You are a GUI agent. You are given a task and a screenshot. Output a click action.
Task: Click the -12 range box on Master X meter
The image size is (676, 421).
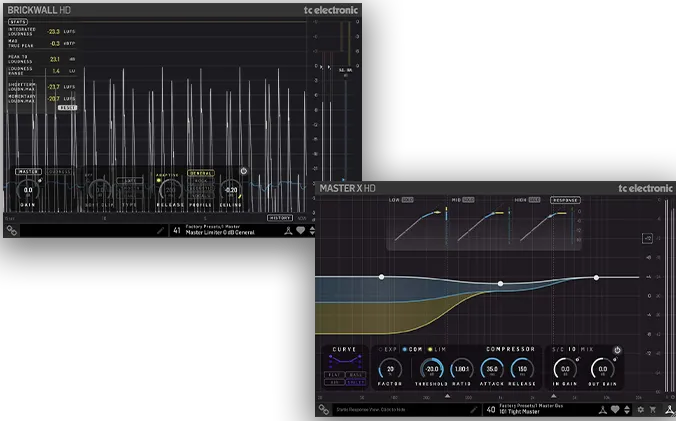(647, 238)
